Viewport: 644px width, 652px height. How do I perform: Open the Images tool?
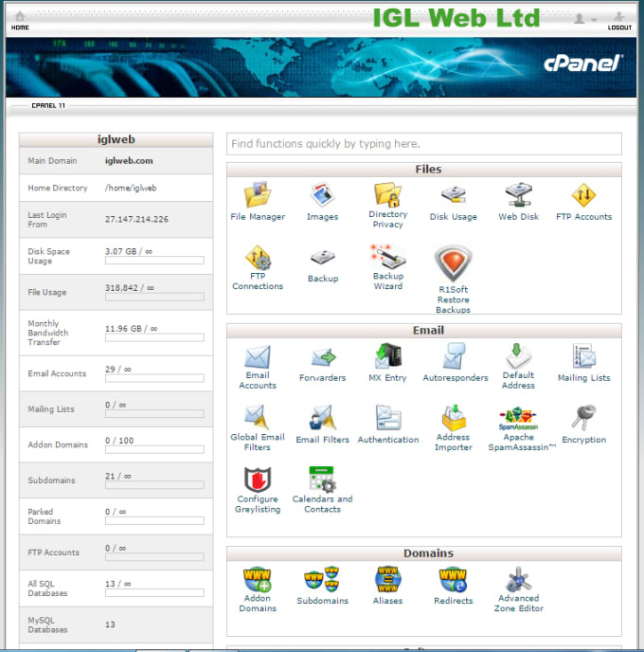322,201
